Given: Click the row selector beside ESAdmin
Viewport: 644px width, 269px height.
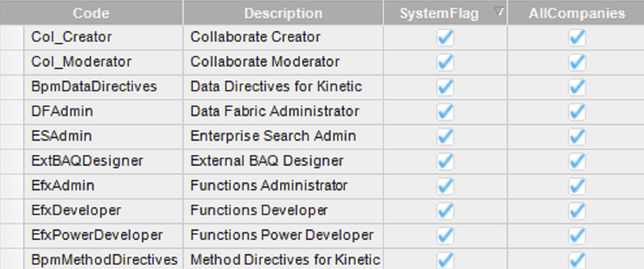Looking at the screenshot, I should [x=12, y=136].
